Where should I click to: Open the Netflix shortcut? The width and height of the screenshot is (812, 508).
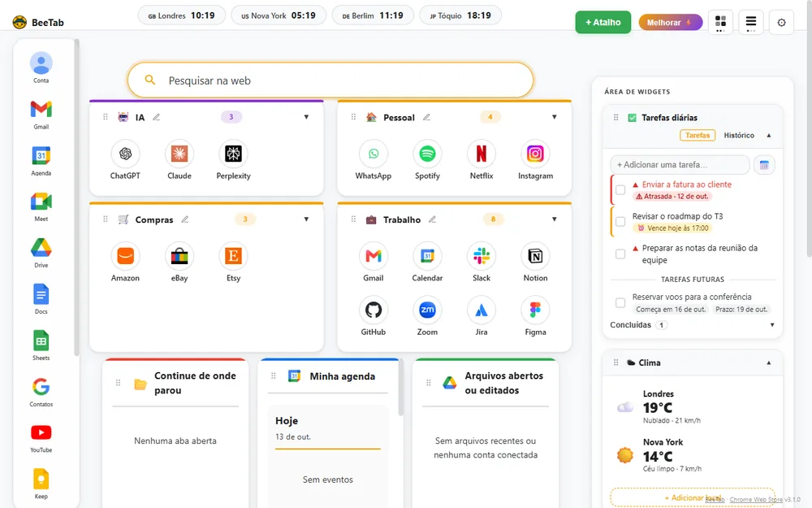point(481,154)
